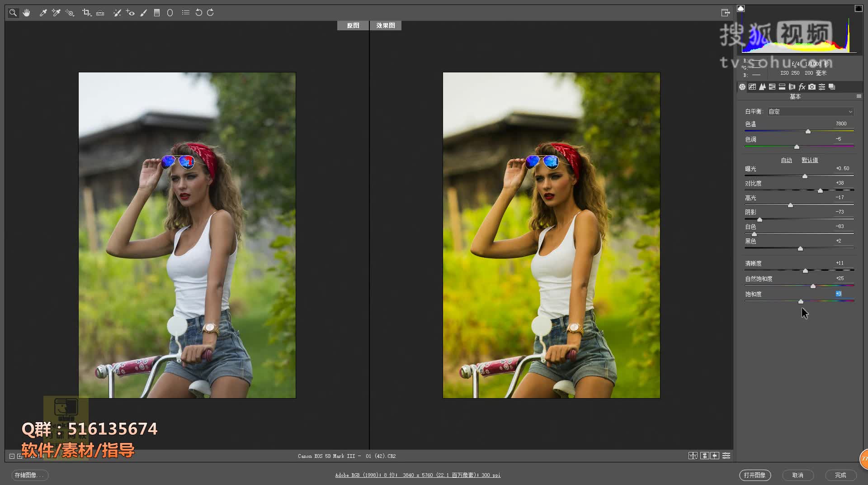The image size is (868, 485).
Task: Toggle current panel settings preview
Action: [x=726, y=456]
